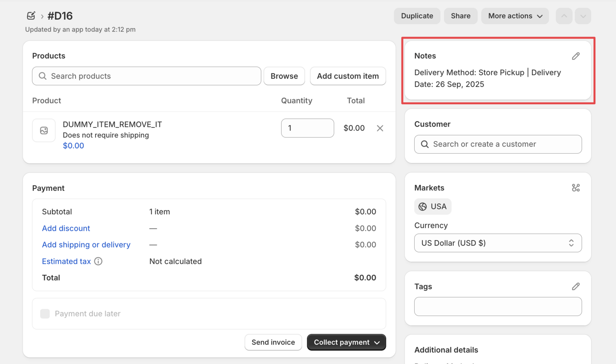Remove DUMMY_ITEM_REMOVE_IT with X icon
Viewport: 616px width, 364px height.
(x=380, y=128)
